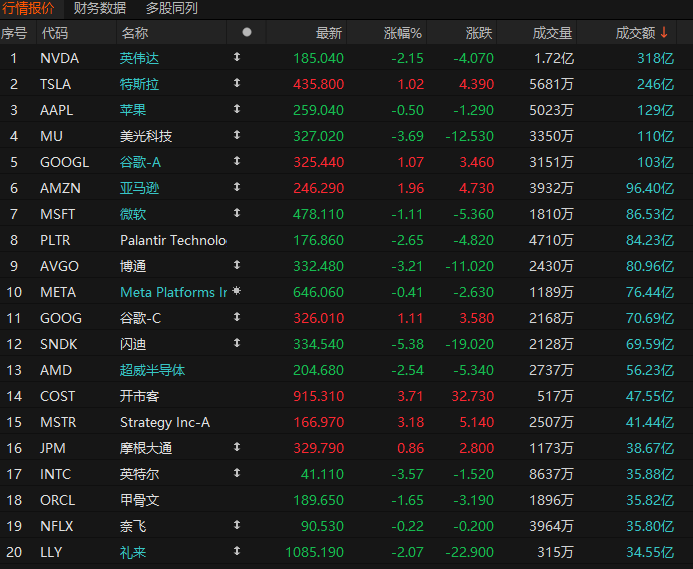Click the up-down marker icon in INTC row
The image size is (693, 569).
(x=237, y=473)
